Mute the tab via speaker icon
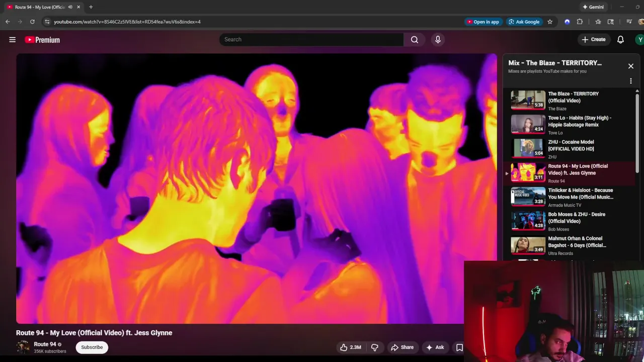This screenshot has width=644, height=362. (x=70, y=7)
